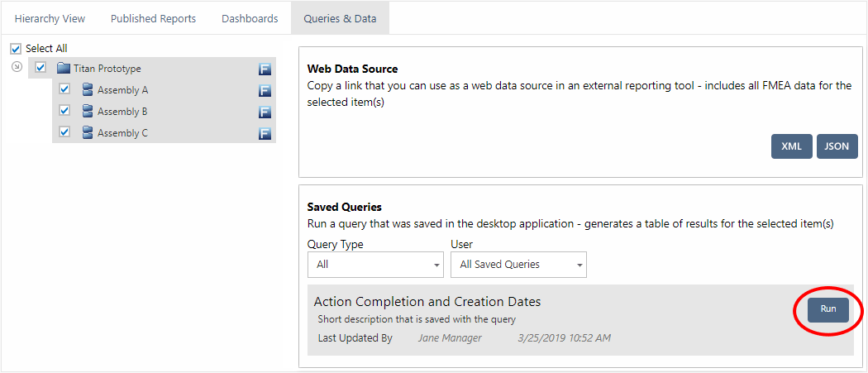This screenshot has width=868, height=373.
Task: Toggle the Select All checkbox
Action: click(x=16, y=49)
